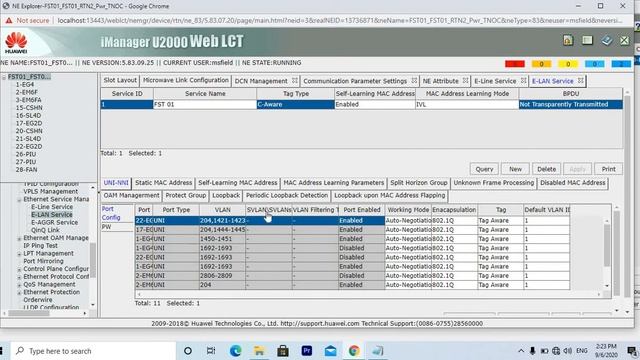Expand LPT Management tree node
640x360 pixels.
point(19,254)
